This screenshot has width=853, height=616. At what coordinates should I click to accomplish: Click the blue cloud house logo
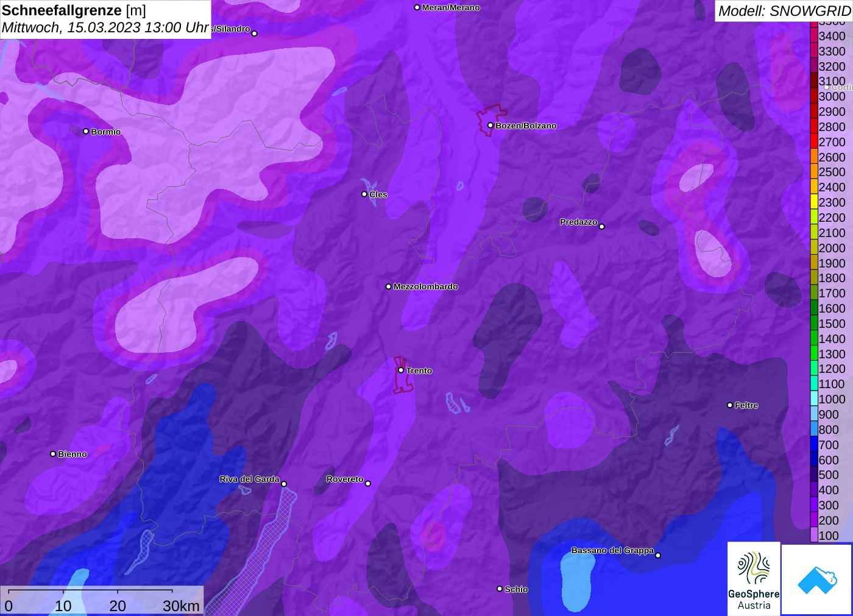[817, 579]
